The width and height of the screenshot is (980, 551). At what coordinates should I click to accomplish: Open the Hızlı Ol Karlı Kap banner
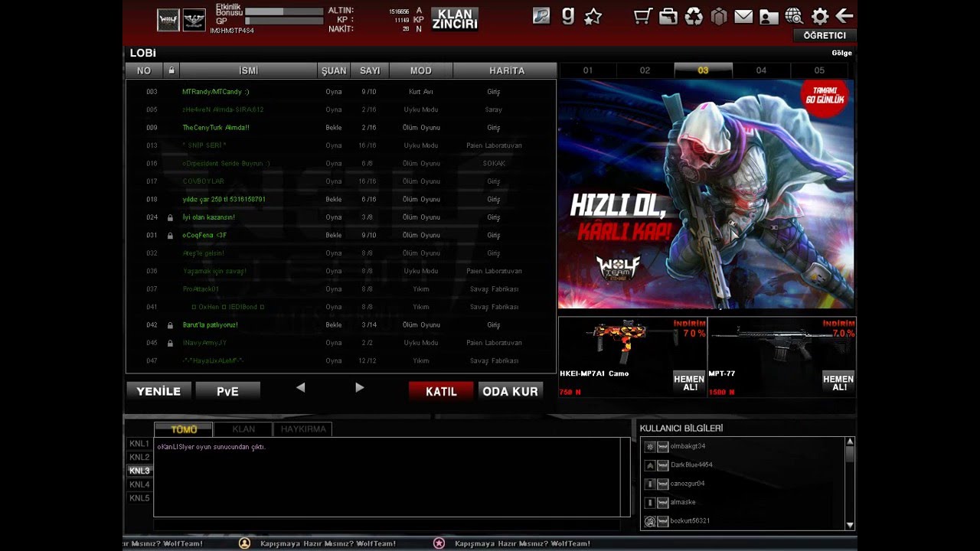pyautogui.click(x=706, y=194)
